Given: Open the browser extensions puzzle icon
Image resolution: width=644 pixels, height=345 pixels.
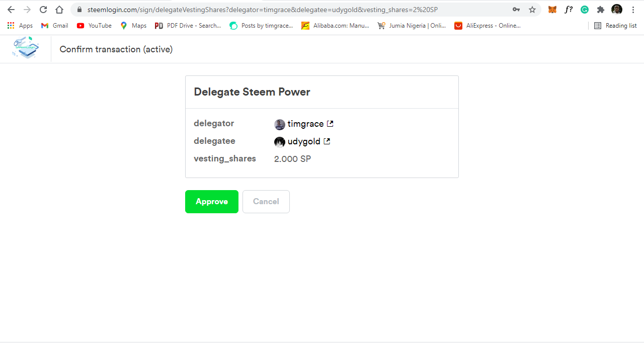Looking at the screenshot, I should tap(600, 9).
